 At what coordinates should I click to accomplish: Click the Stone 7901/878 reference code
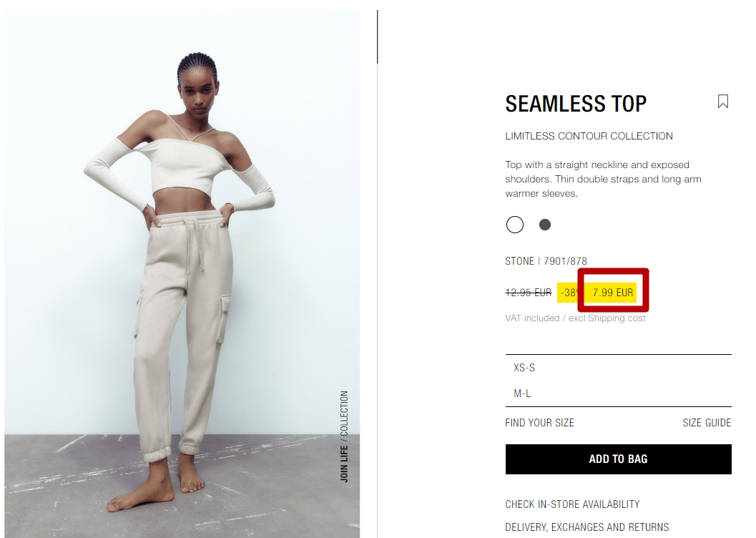(546, 261)
